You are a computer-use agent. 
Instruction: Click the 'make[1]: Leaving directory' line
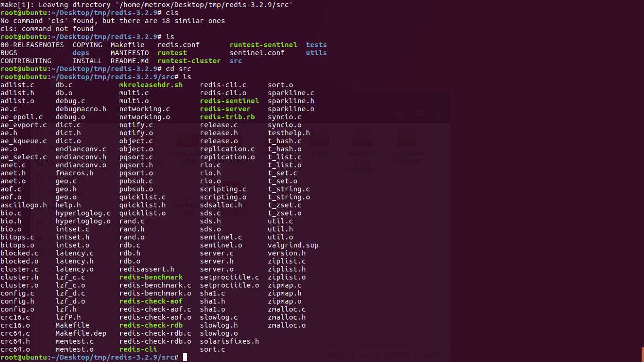pos(147,5)
